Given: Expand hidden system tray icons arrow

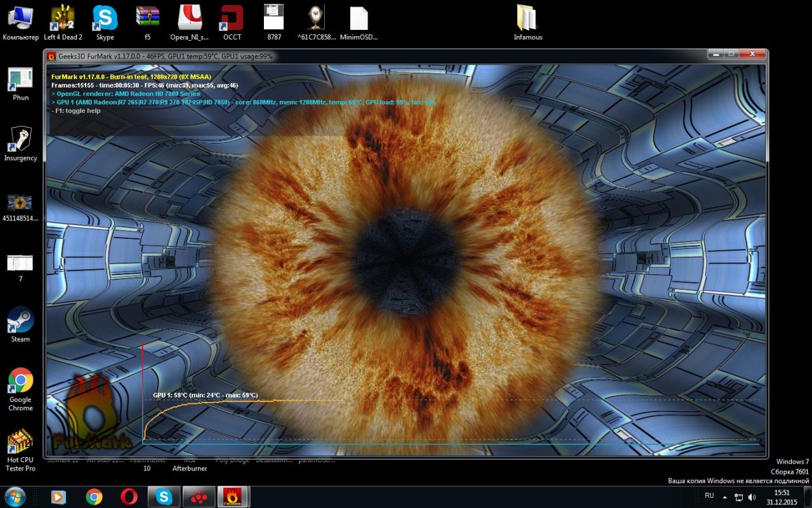Looking at the screenshot, I should click(x=726, y=497).
